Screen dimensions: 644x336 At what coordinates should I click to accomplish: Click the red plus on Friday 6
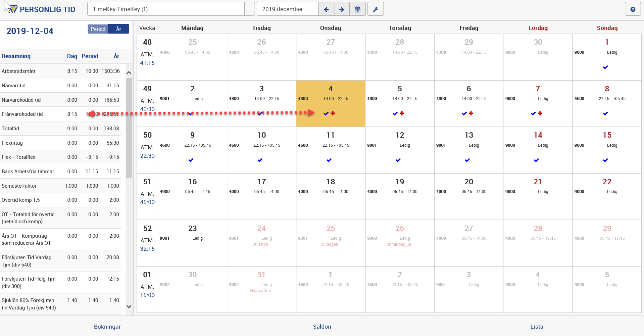(x=471, y=113)
